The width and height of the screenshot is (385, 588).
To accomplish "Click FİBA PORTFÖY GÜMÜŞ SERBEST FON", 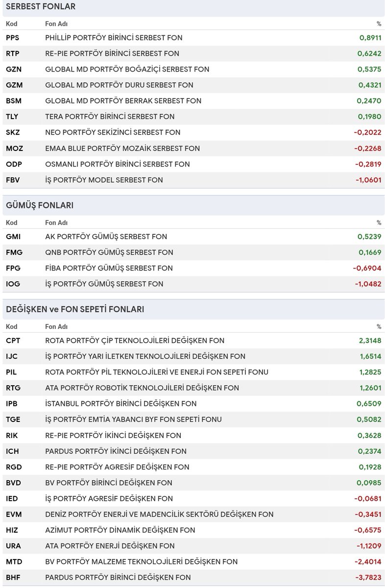I will [x=109, y=268].
